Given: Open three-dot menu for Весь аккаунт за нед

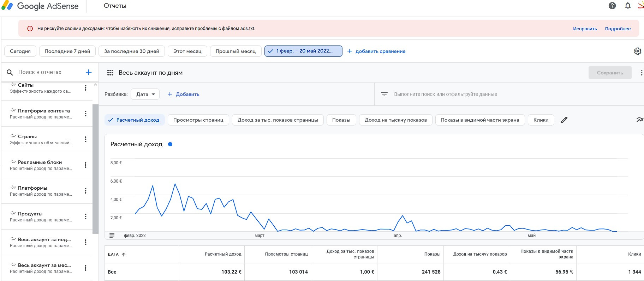Looking at the screenshot, I should coord(85,242).
